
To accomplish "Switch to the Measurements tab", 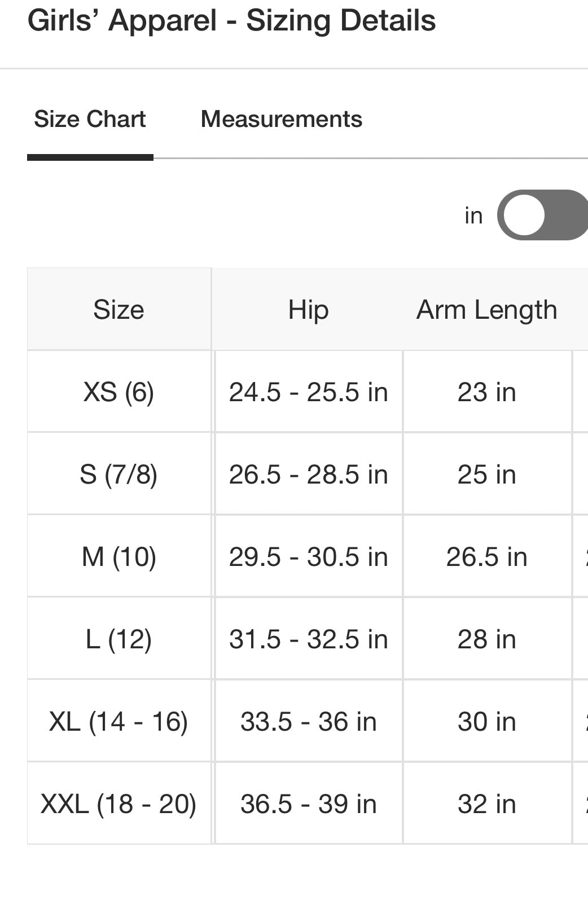I will (x=281, y=119).
